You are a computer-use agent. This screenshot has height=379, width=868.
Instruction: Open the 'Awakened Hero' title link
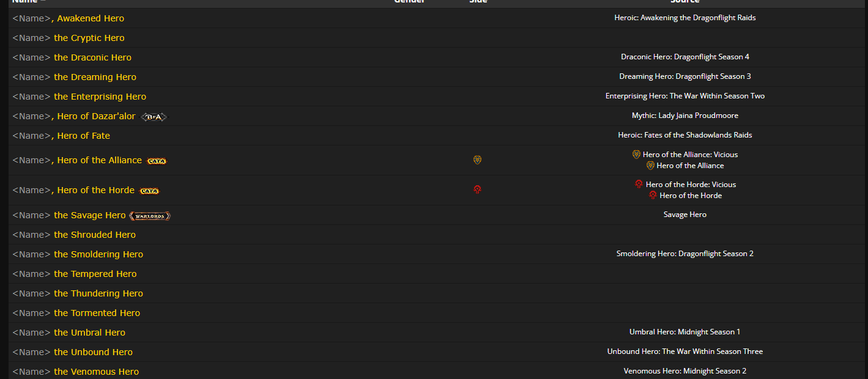pyautogui.click(x=91, y=18)
